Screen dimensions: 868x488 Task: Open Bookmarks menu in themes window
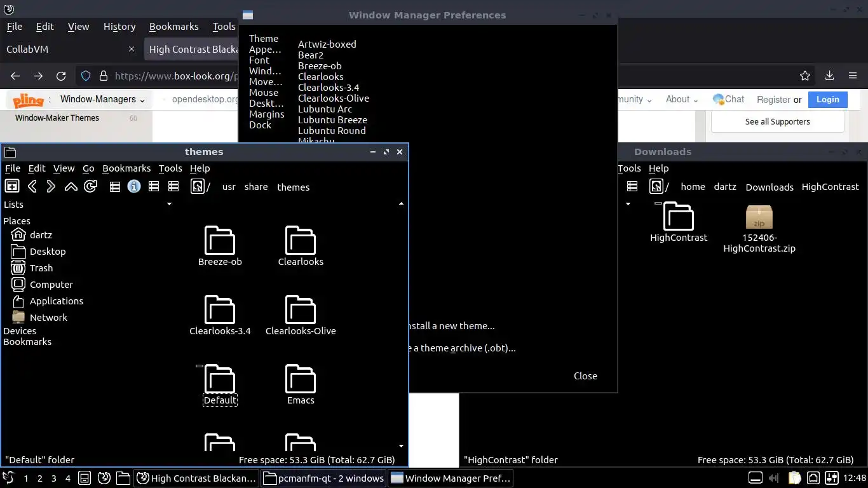[126, 168]
